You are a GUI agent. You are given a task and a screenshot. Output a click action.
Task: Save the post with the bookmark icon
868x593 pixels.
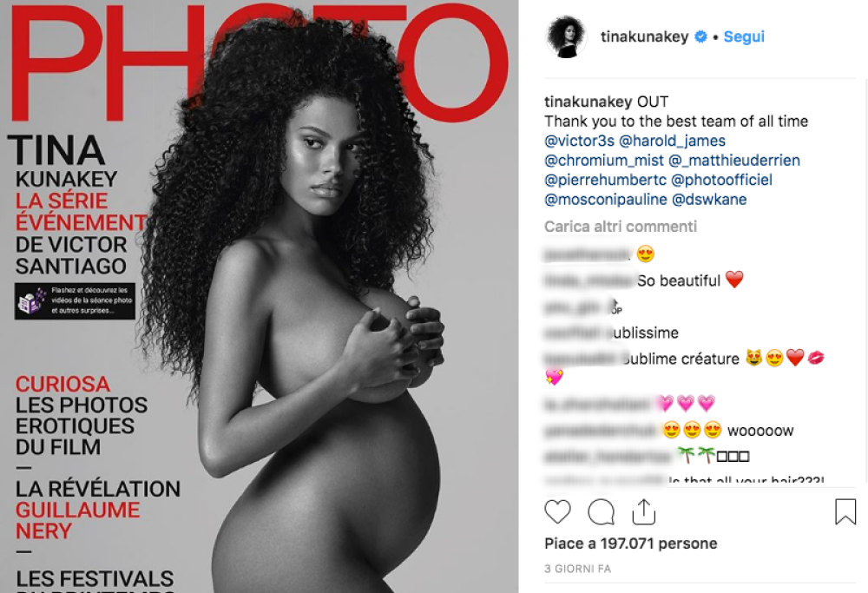point(845,511)
